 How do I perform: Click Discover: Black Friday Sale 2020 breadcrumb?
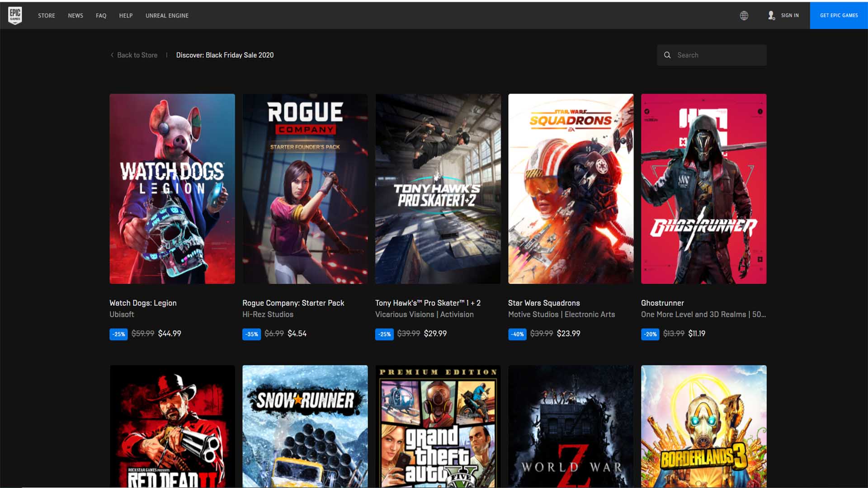225,55
